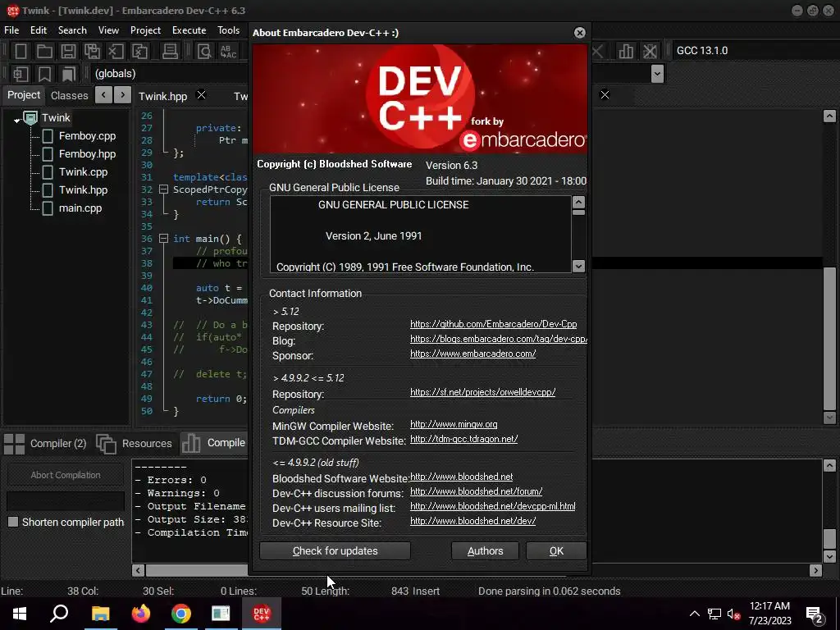840x630 pixels.
Task: Close the About dialog with X
Action: click(580, 33)
